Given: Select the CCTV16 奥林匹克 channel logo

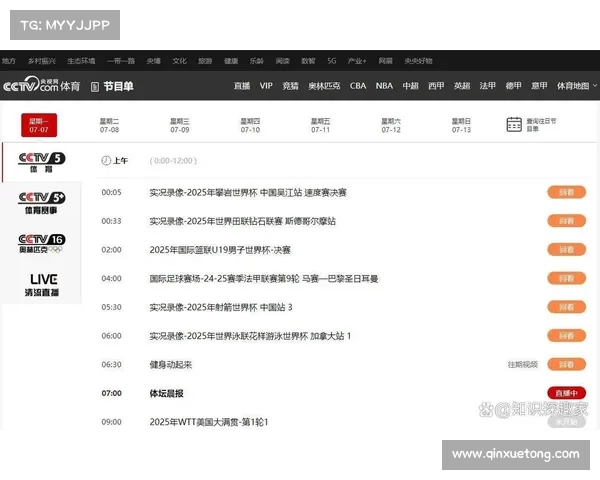Looking at the screenshot, I should [x=42, y=244].
